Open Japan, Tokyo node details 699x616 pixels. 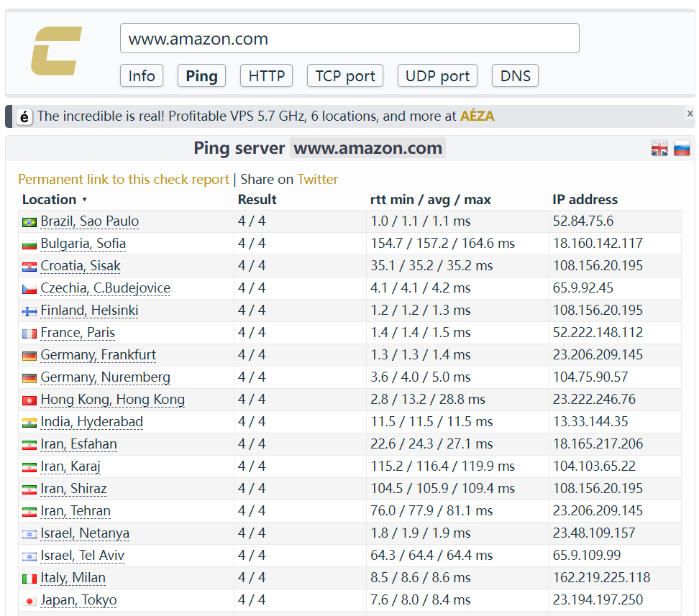[78, 600]
